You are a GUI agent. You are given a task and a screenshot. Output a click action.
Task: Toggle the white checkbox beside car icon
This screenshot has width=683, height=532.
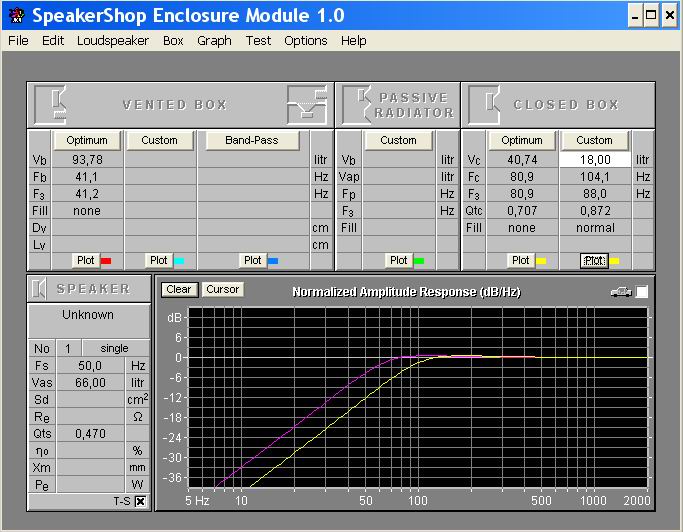point(642,291)
